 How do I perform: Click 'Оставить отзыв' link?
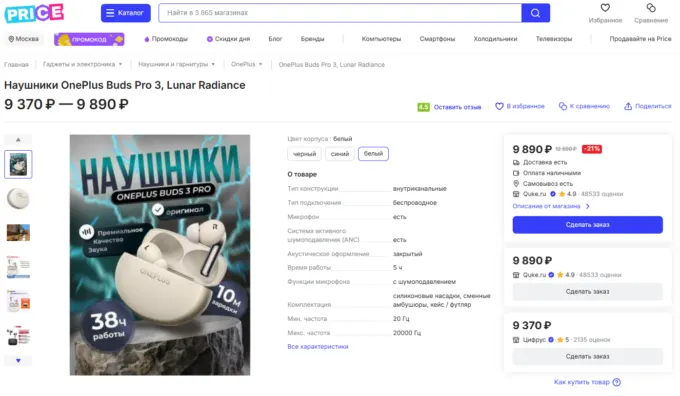pyautogui.click(x=458, y=107)
